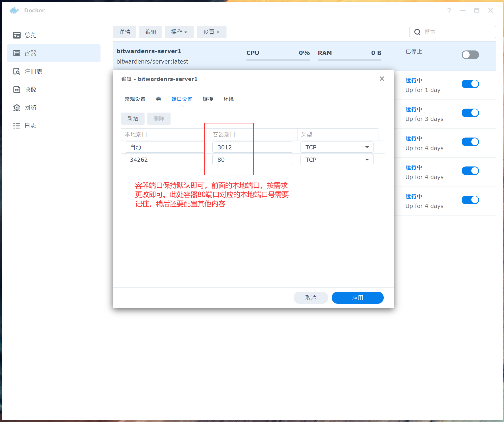Click the CPU usage bar
The width and height of the screenshot is (504, 422).
tap(278, 60)
